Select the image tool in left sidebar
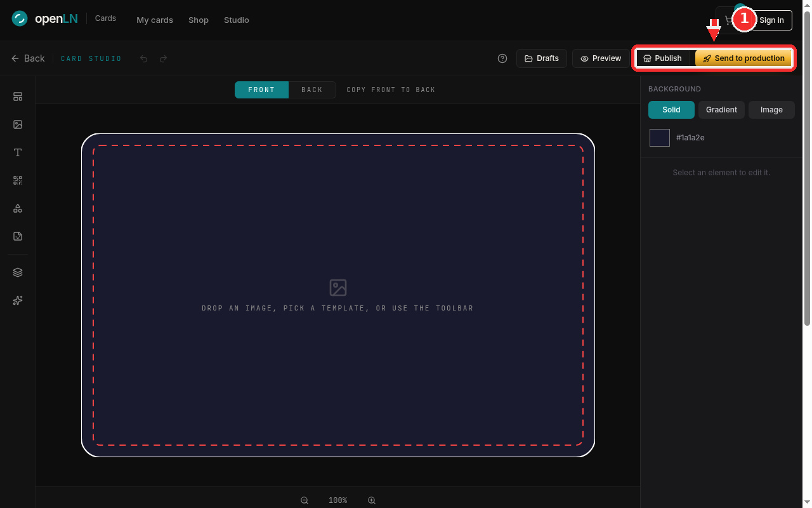Screen dimensions: 812x508 [x=18, y=124]
